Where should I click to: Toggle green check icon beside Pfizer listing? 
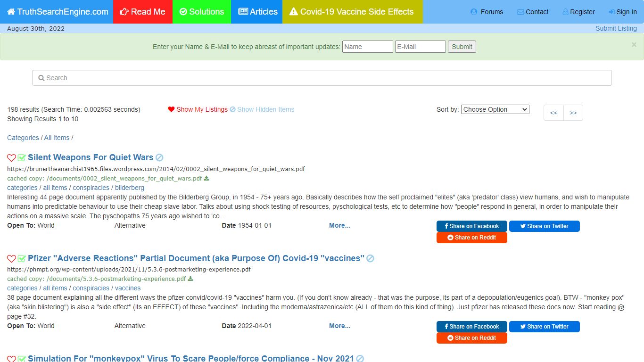(22, 259)
